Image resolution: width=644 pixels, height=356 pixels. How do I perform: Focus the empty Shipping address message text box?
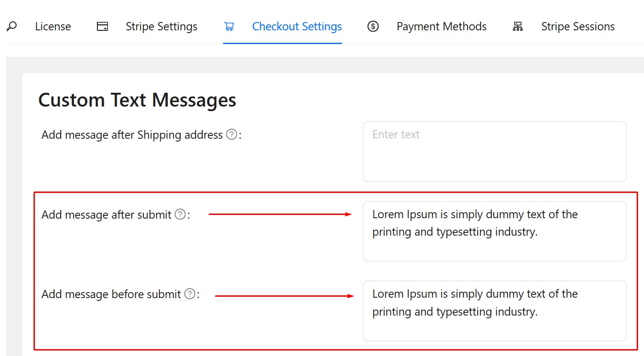pyautogui.click(x=494, y=152)
